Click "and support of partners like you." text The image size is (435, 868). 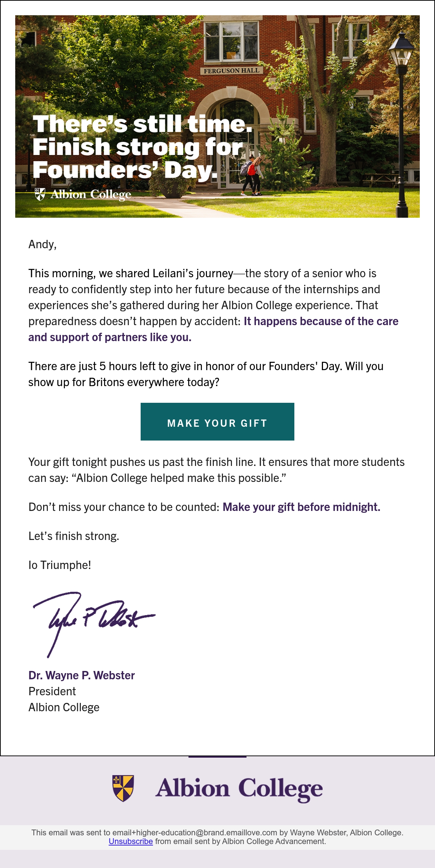point(110,337)
